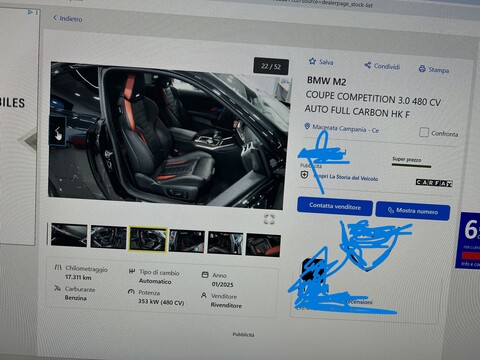This screenshot has width=480, height=360.
Task: Click the Stampa printer icon
Action: 422,69
